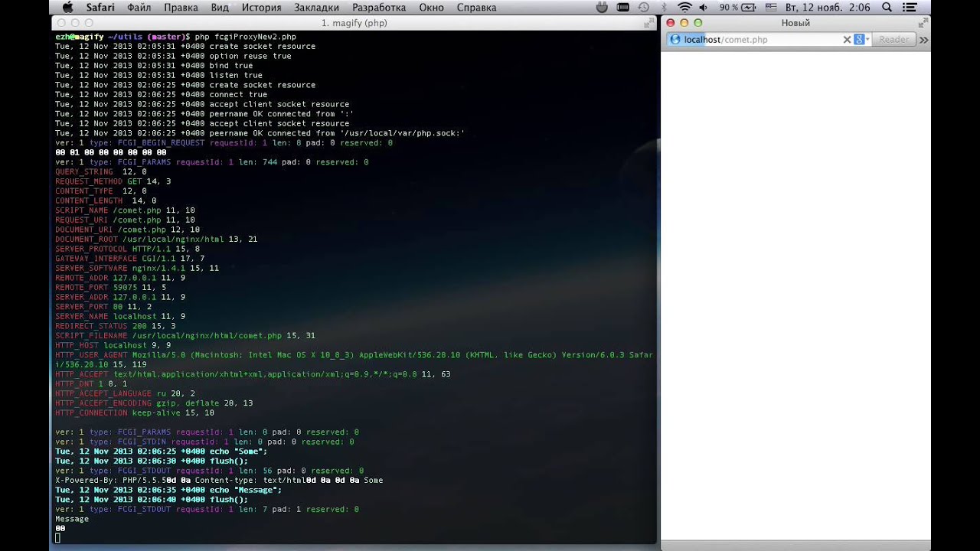Click the 'echo "Message";' log line
This screenshot has height=551, width=980.
(168, 490)
